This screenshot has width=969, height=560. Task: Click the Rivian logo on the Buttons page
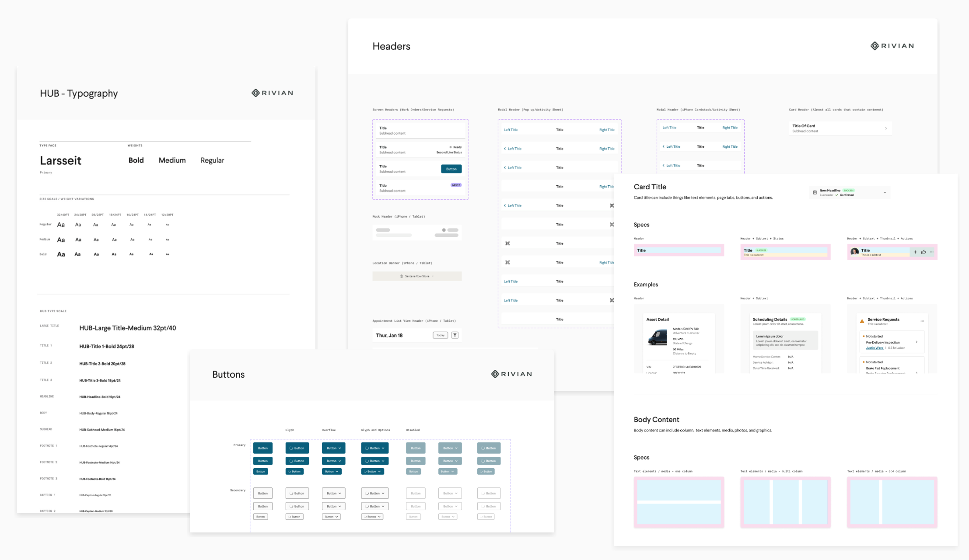point(511,374)
